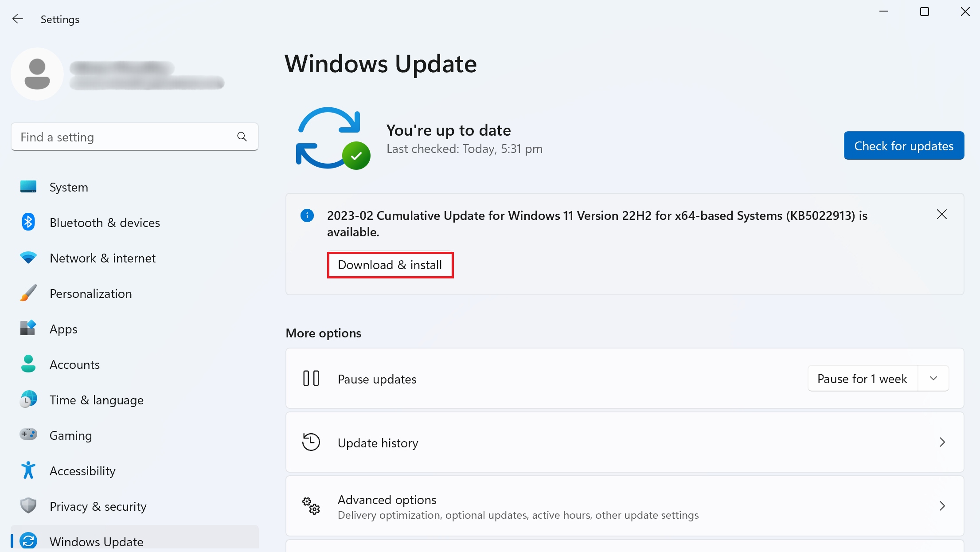This screenshot has height=552, width=980.
Task: Click the back arrow to previous page
Action: (18, 19)
